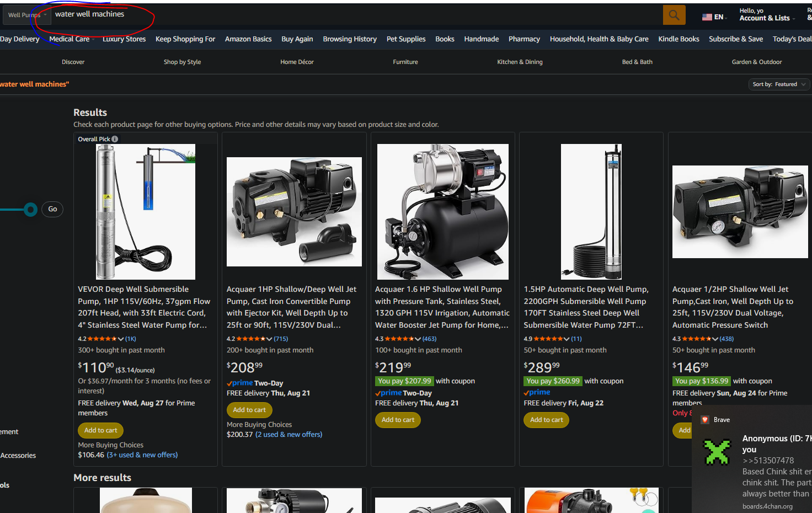This screenshot has height=513, width=812.
Task: Add the Acquaer 1HP Jet Pump to cart
Action: pos(249,410)
